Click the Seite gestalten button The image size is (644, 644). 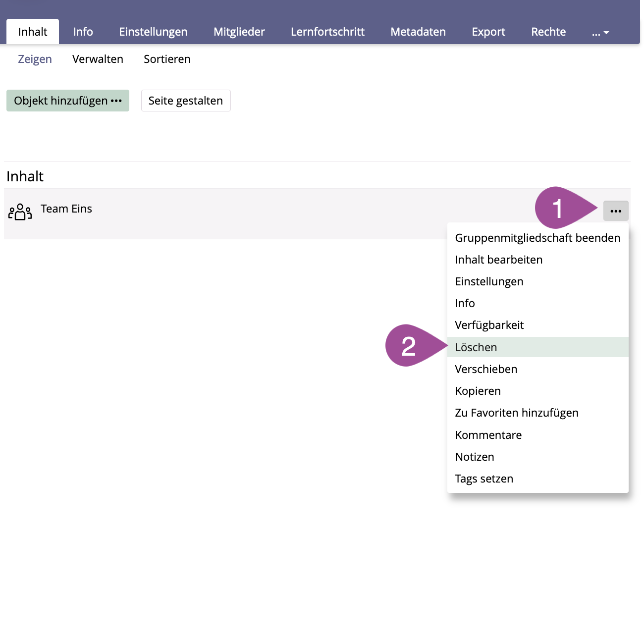click(186, 101)
